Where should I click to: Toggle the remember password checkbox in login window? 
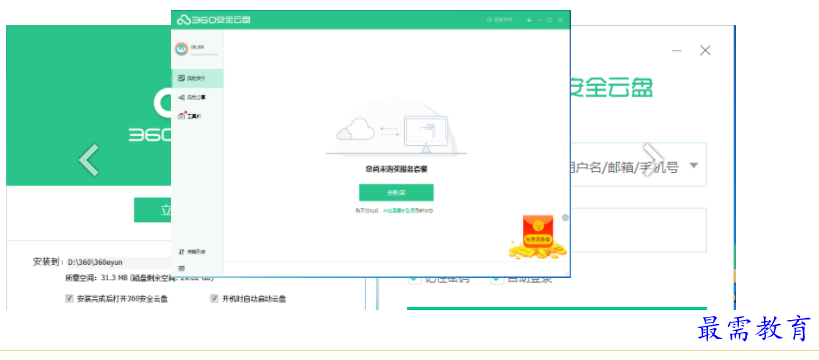coord(415,280)
